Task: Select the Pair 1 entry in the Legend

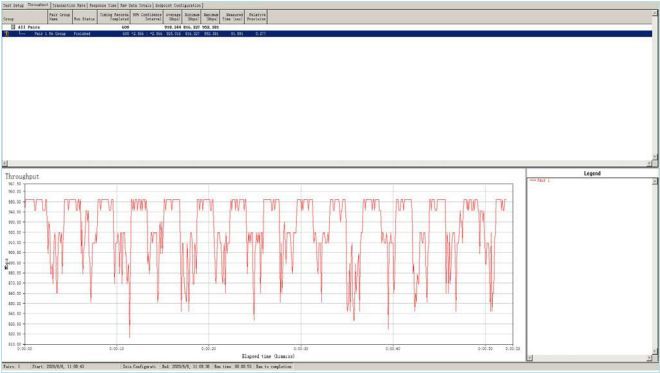Action: click(540, 180)
